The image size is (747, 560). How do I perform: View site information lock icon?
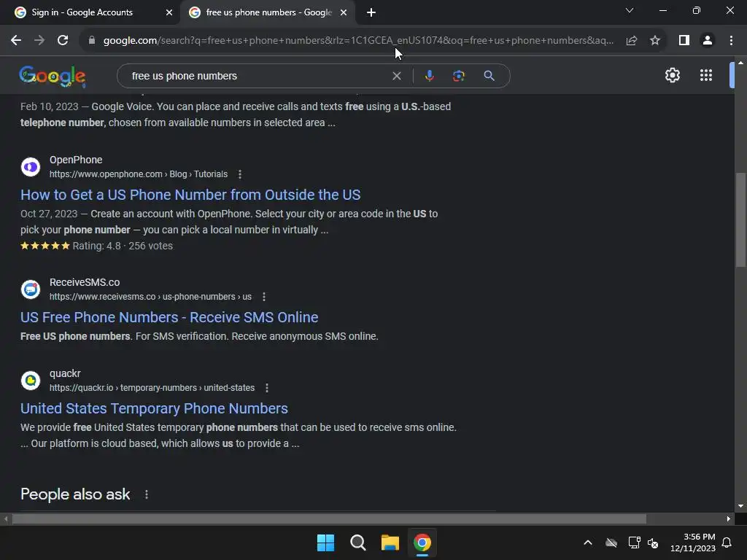pos(92,41)
